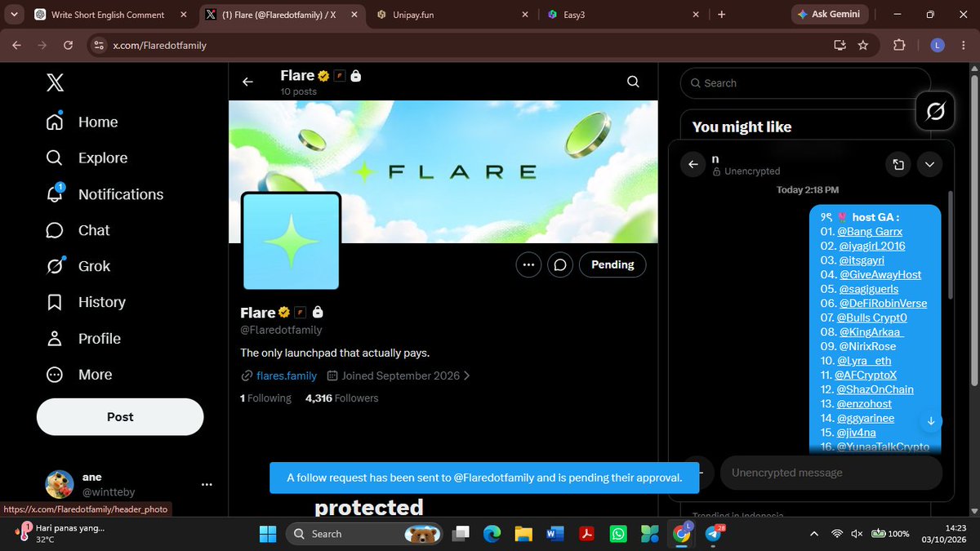Go back using the arrow beside Flare title
Screen dimensions: 980x551
tap(247, 82)
